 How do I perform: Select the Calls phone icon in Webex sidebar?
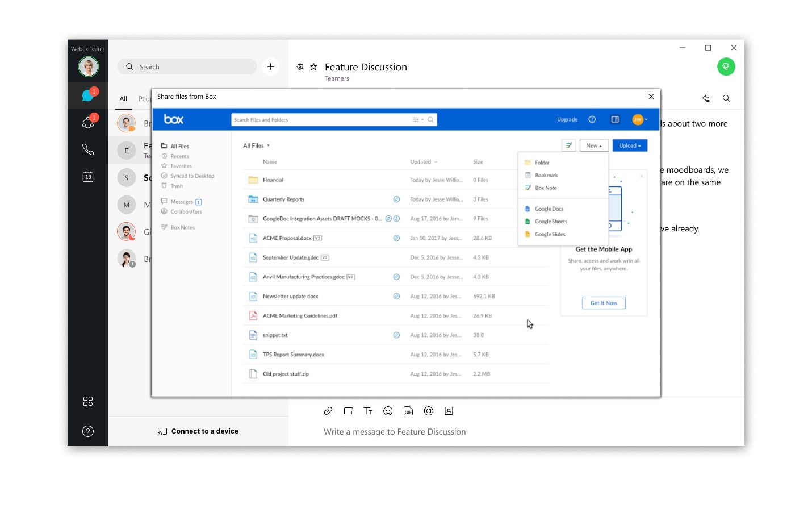tap(88, 149)
